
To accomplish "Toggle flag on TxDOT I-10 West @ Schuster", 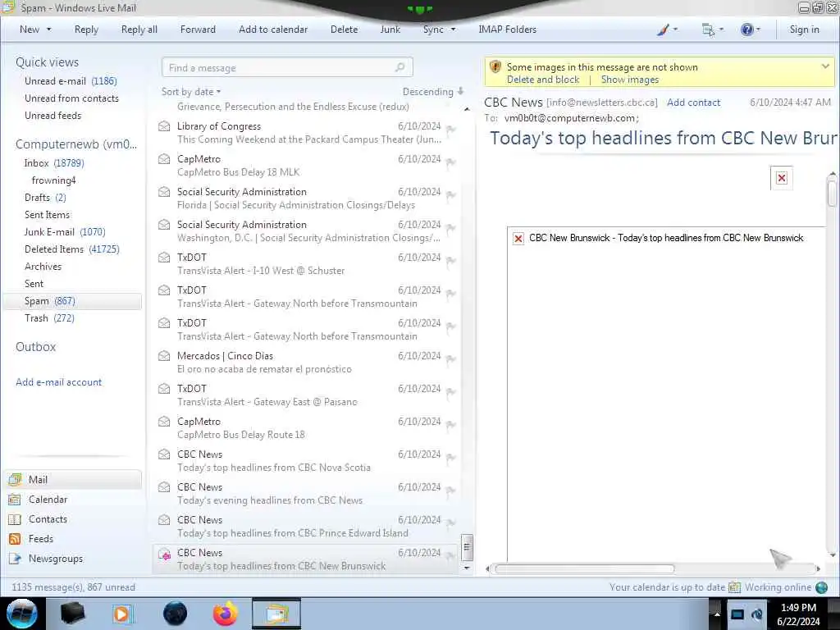I will [451, 261].
